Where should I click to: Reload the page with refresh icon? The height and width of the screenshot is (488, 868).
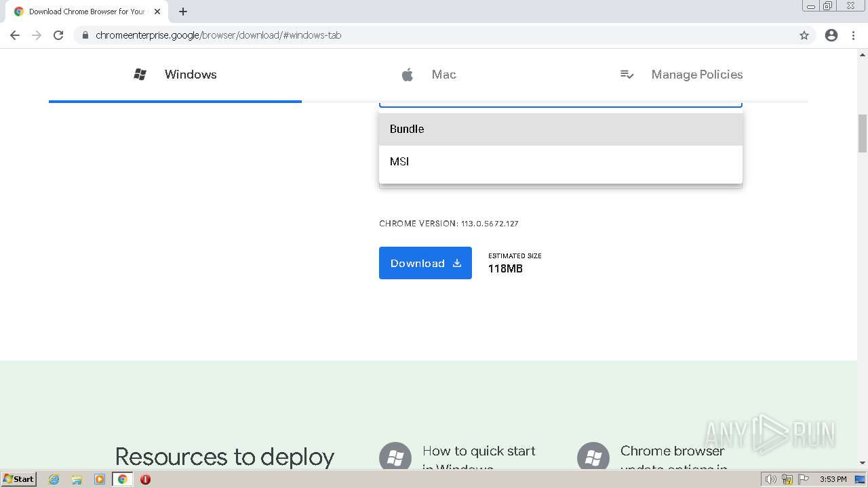point(58,35)
